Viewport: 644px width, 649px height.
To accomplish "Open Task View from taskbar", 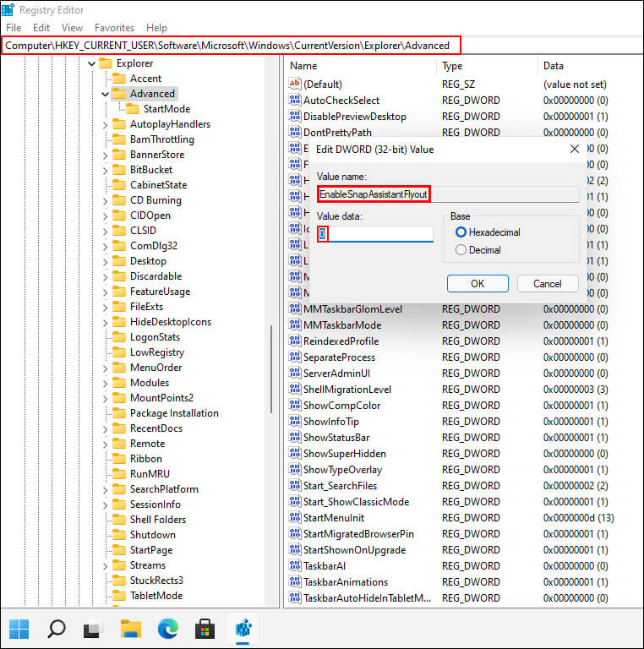I will tap(93, 629).
